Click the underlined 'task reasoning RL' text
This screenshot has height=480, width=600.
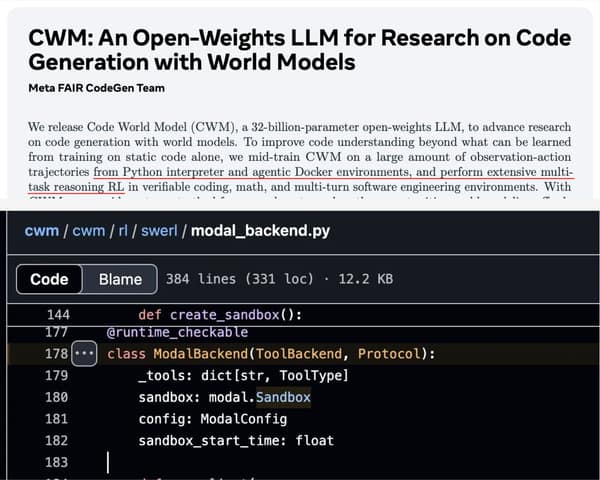[x=76, y=187]
